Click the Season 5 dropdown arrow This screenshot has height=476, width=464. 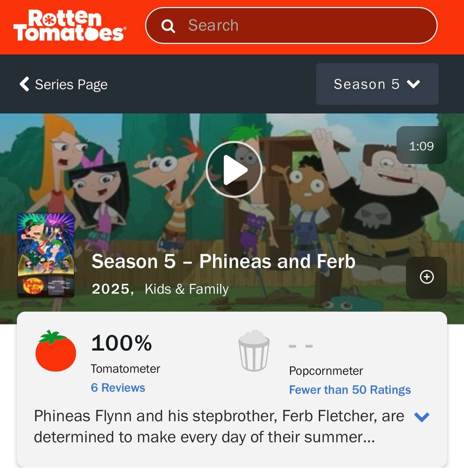click(x=413, y=84)
